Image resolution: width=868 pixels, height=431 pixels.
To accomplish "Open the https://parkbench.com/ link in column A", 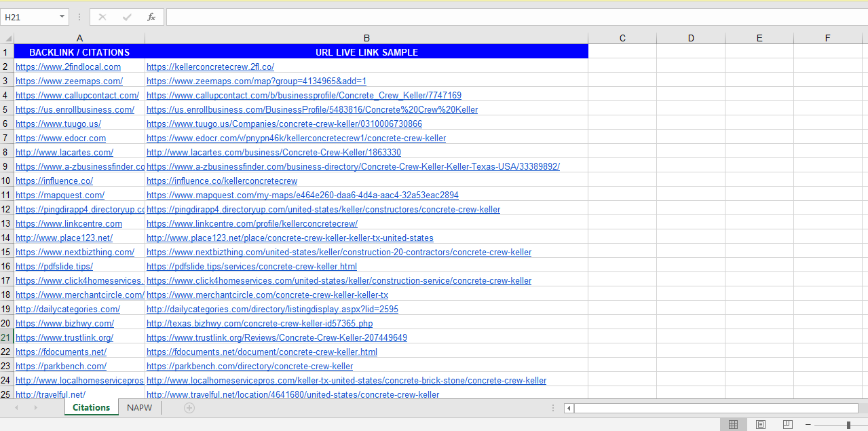I will pos(61,366).
